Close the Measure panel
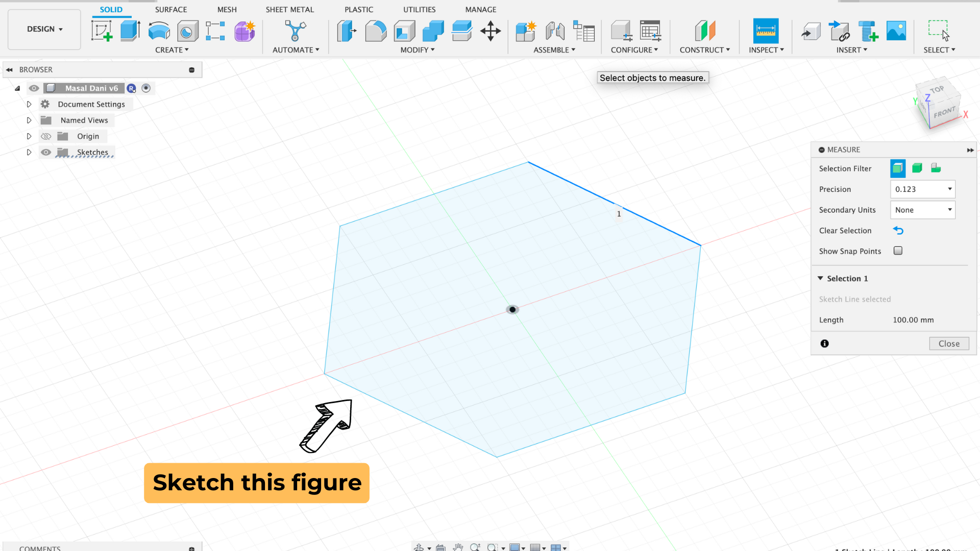This screenshot has width=980, height=551. click(x=949, y=343)
